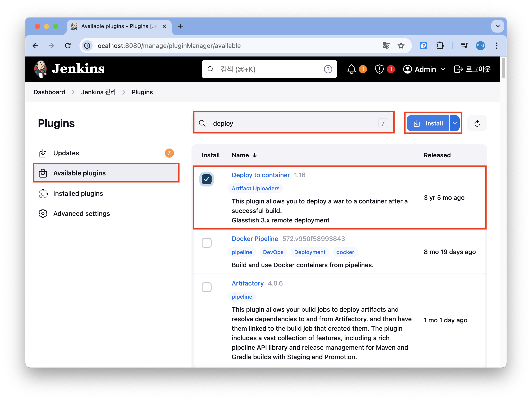
Task: Click the search help question mark icon
Action: [x=328, y=69]
